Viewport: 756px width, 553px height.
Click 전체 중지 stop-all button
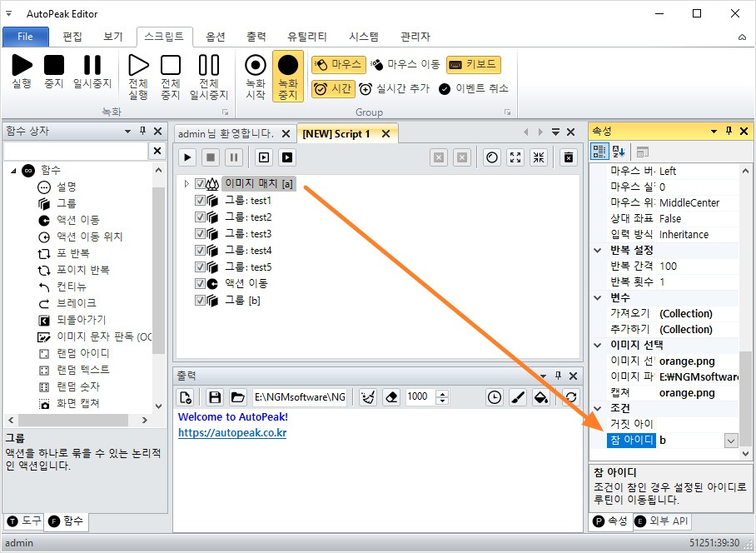(171, 77)
